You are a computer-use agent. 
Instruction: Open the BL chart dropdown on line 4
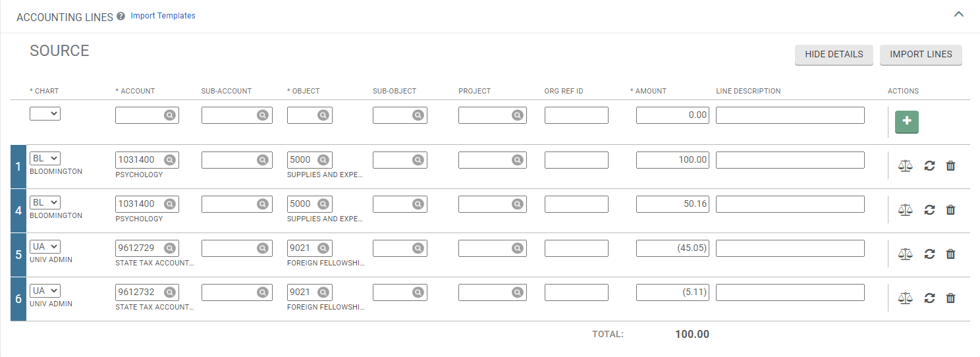[x=45, y=202]
